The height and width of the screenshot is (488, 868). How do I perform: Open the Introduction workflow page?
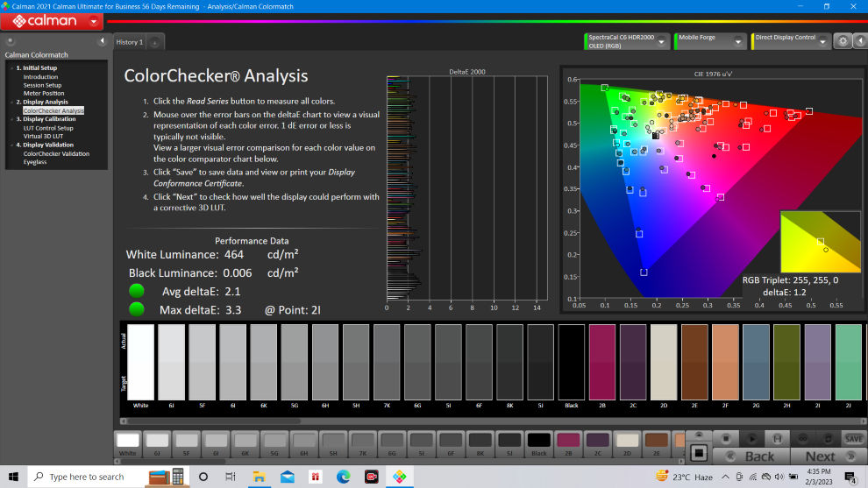point(40,77)
